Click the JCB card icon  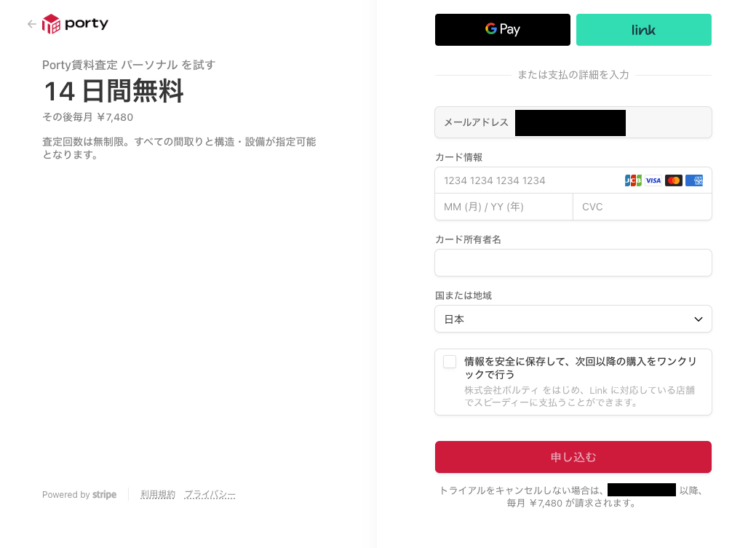(x=633, y=180)
